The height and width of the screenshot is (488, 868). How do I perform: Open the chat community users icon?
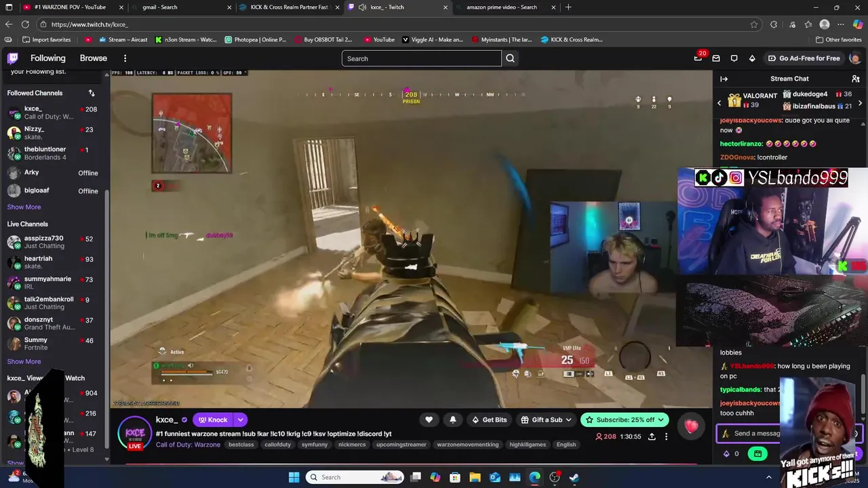[856, 79]
